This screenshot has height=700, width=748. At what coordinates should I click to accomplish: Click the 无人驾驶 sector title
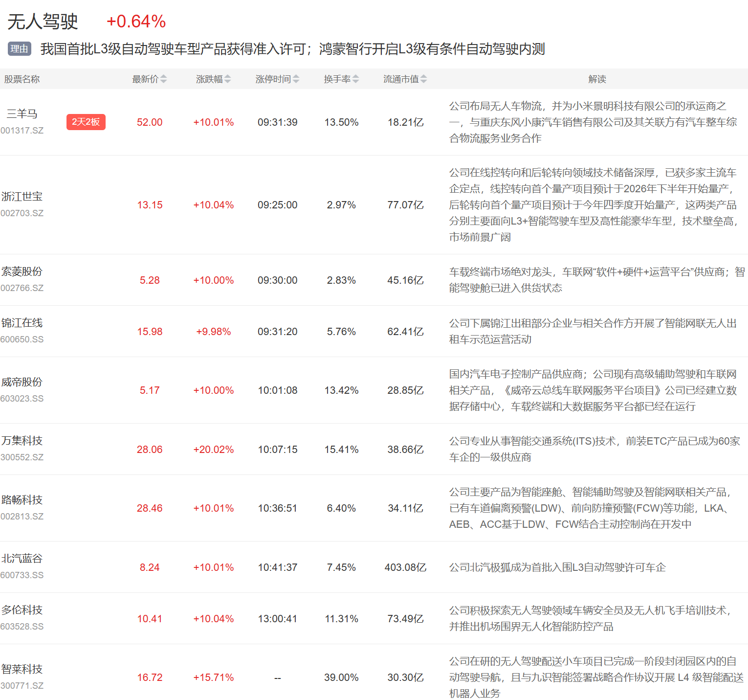click(x=43, y=22)
